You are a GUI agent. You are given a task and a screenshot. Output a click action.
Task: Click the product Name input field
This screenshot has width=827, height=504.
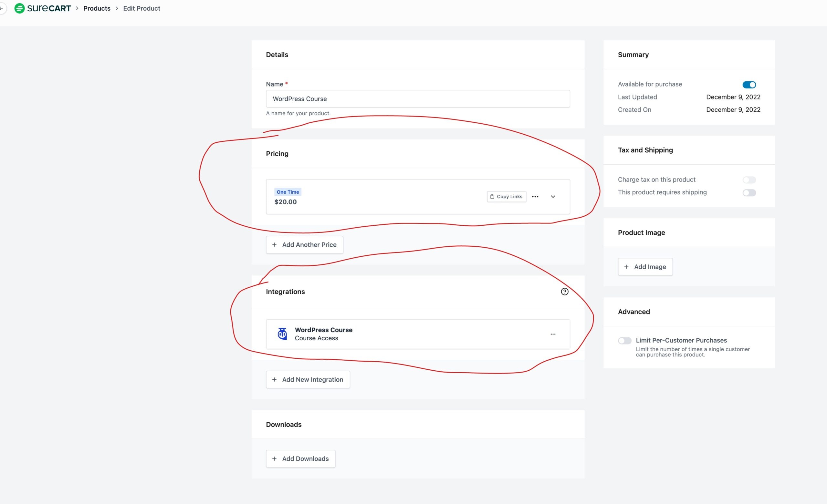coord(417,99)
